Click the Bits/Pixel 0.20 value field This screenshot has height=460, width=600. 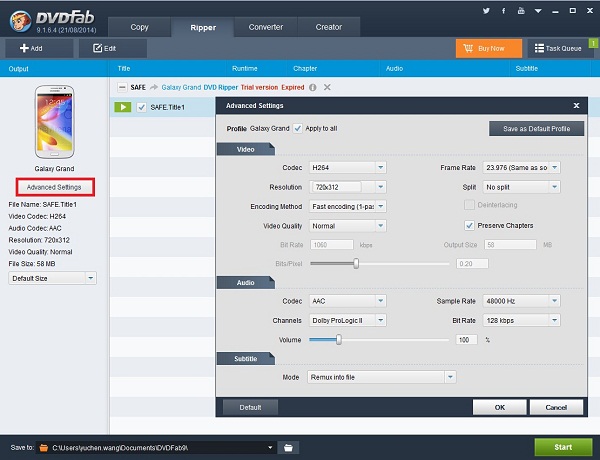(472, 263)
